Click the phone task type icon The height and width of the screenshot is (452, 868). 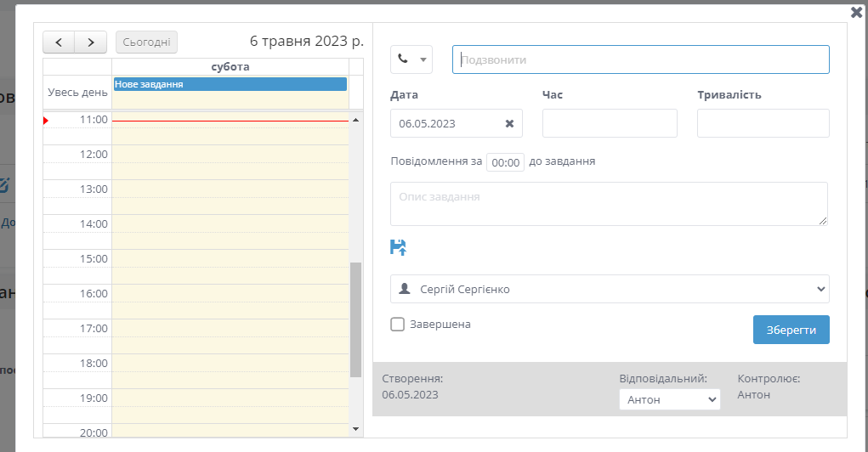[x=403, y=59]
